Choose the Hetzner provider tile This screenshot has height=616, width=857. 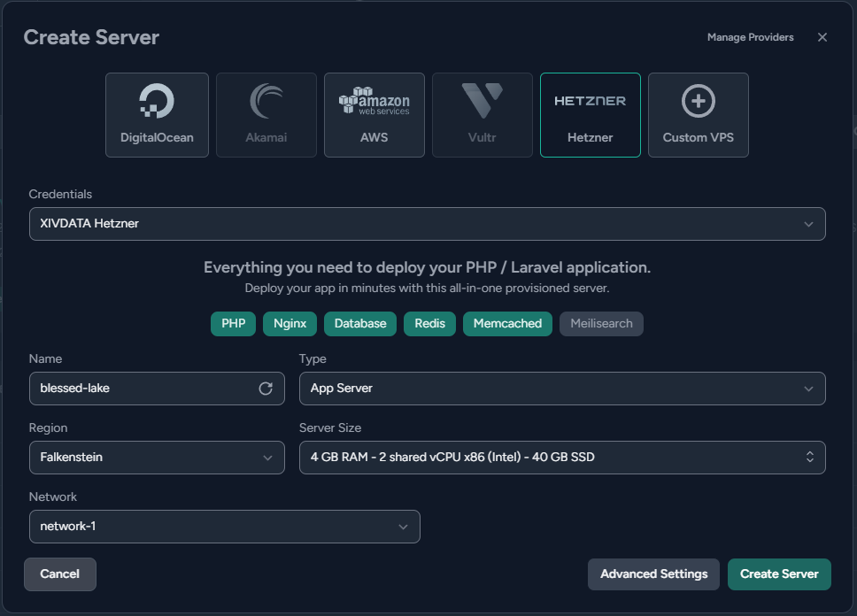click(590, 115)
